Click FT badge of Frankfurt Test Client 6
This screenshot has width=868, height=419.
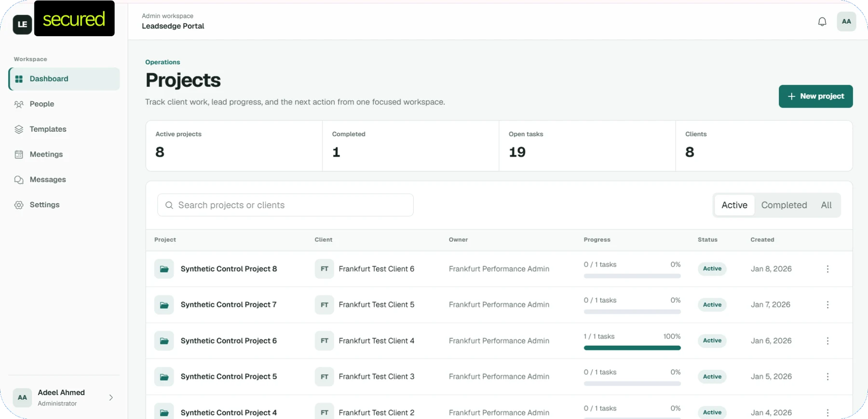(x=325, y=269)
